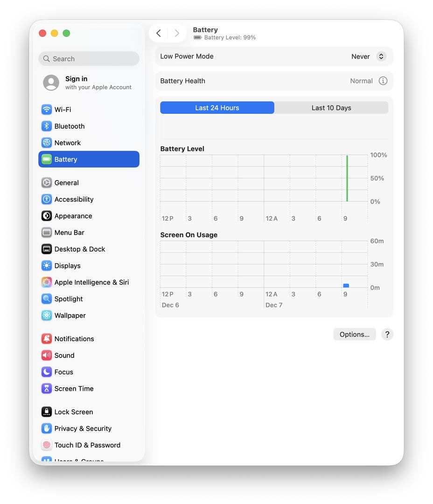The height and width of the screenshot is (504, 433).
Task: Click the yellow minimize window button
Action: pos(54,33)
